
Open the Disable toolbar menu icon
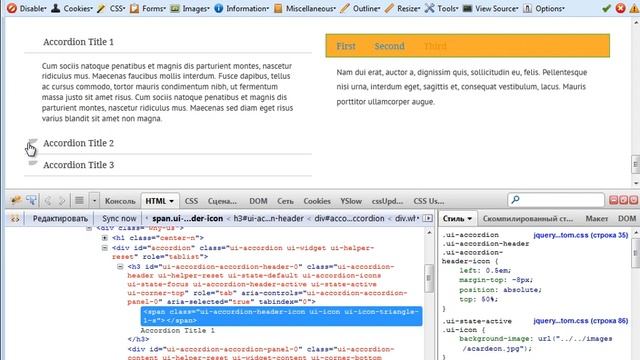point(11,8)
